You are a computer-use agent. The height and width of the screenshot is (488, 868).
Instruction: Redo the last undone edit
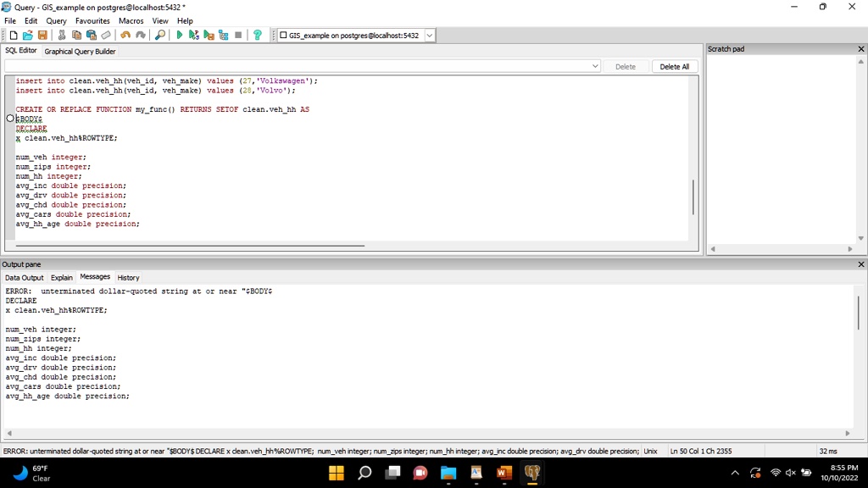[141, 36]
